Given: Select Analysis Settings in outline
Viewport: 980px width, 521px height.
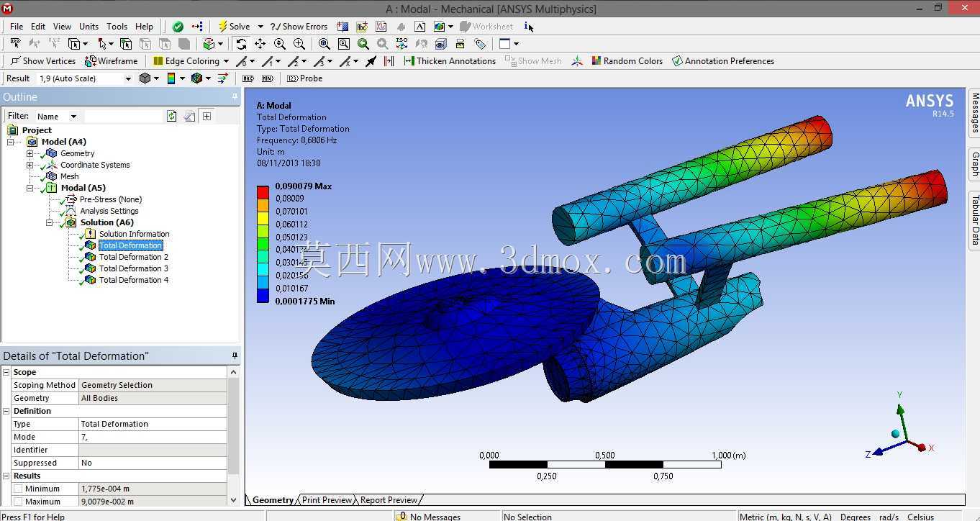Looking at the screenshot, I should tap(109, 211).
